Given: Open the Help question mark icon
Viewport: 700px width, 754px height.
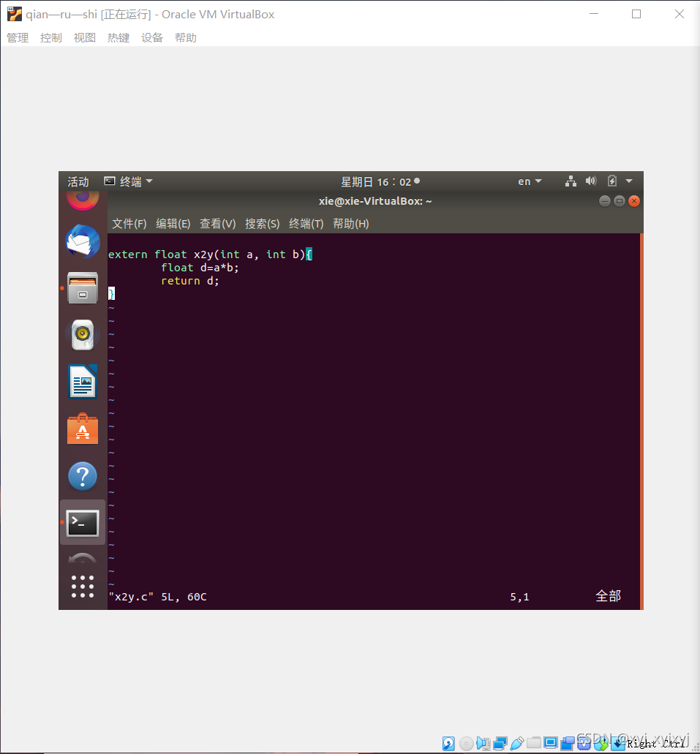Looking at the screenshot, I should (x=82, y=476).
